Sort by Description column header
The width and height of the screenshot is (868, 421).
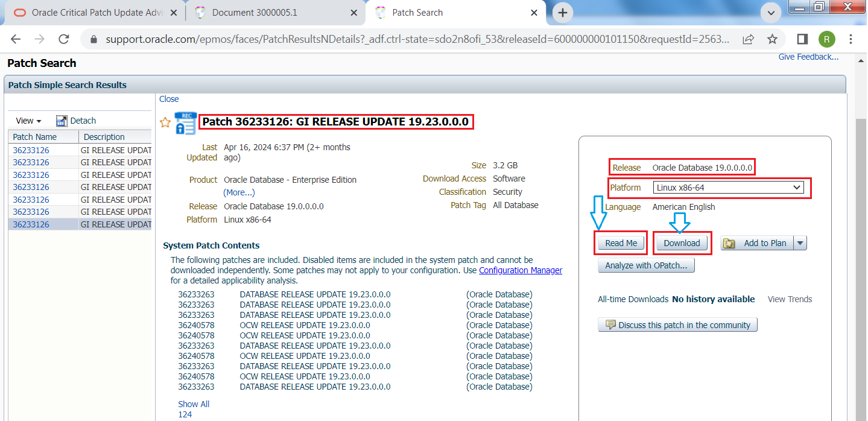(115, 137)
